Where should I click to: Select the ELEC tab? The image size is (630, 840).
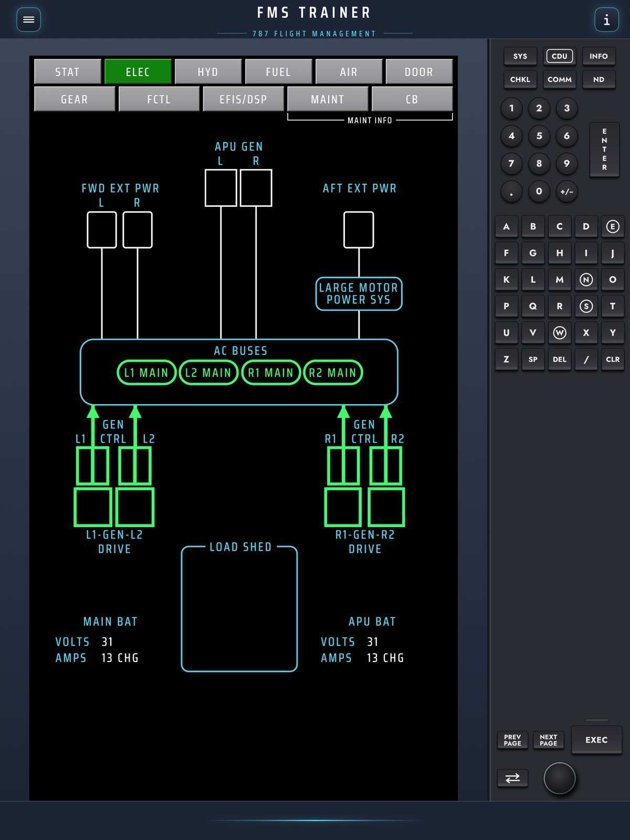click(x=138, y=72)
